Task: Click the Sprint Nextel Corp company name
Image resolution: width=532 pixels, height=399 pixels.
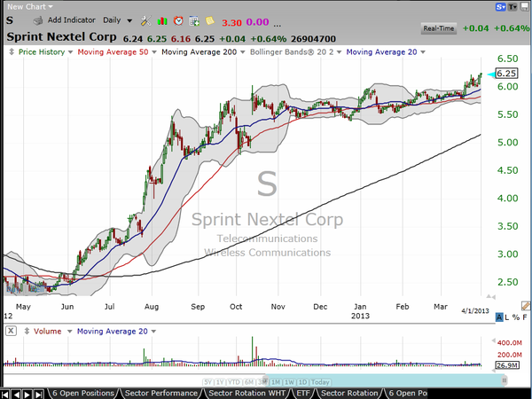Action: coord(61,36)
